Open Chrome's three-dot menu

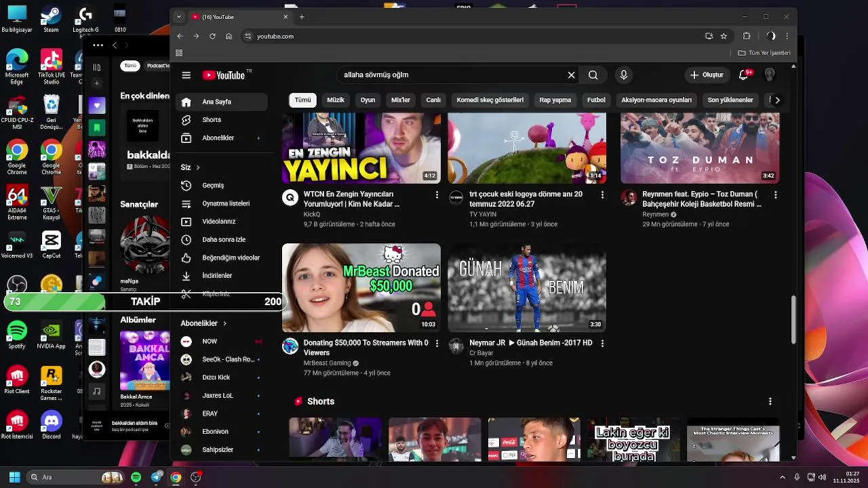pyautogui.click(x=787, y=36)
